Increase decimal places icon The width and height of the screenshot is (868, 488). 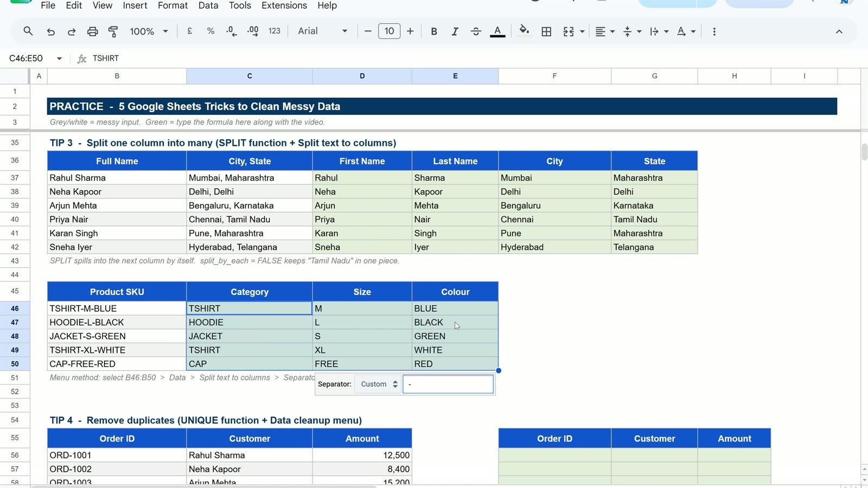coord(253,31)
